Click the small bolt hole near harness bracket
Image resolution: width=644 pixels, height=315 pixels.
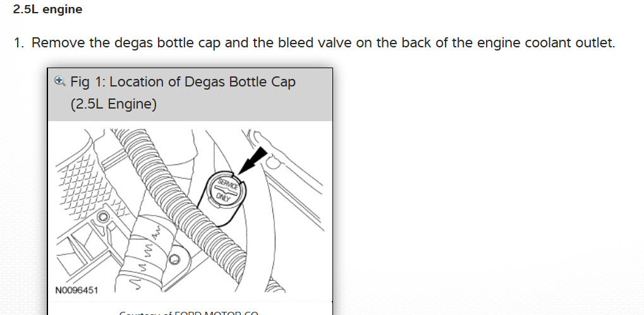tap(174, 259)
